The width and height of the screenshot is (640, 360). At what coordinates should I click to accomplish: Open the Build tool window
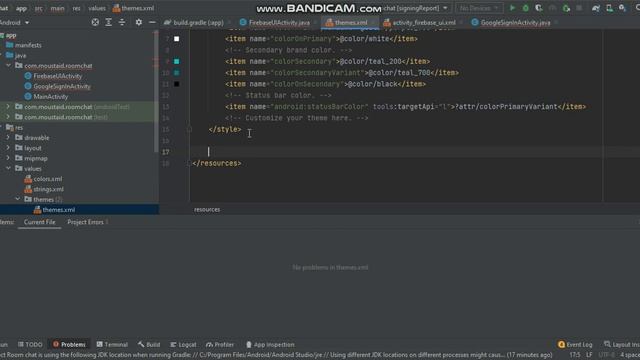149,344
